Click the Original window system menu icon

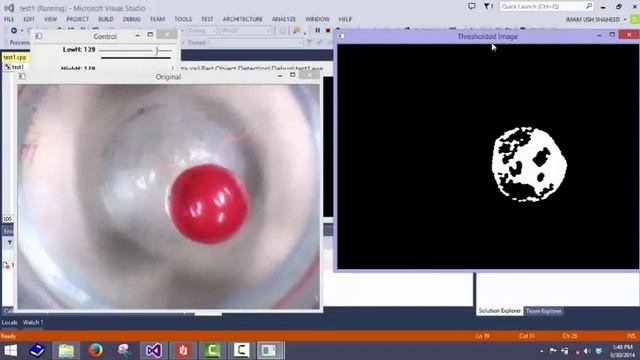point(22,76)
